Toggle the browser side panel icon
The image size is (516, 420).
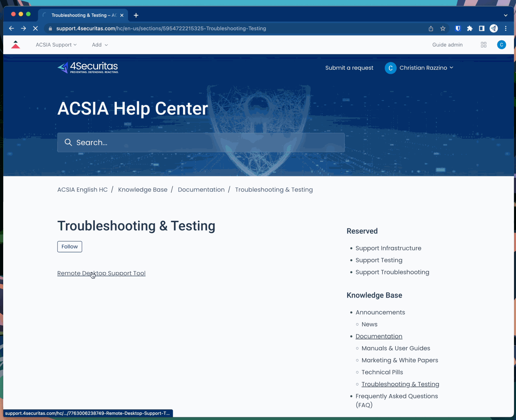pos(482,28)
